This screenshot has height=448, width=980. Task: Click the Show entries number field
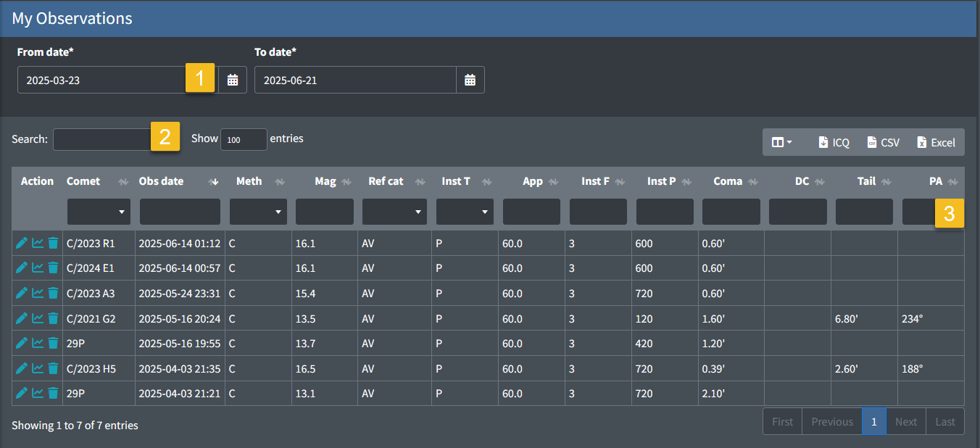point(244,139)
